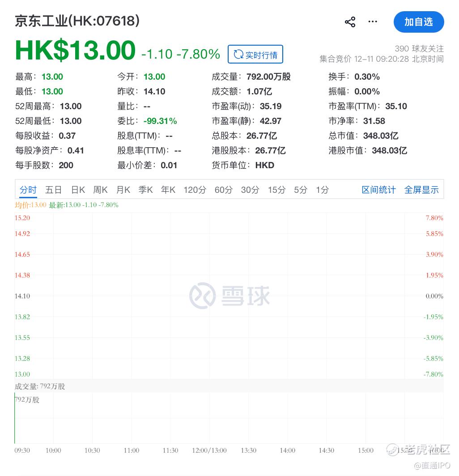Click the 14.10 price axis label
This screenshot has height=476, width=459.
pos(22,296)
